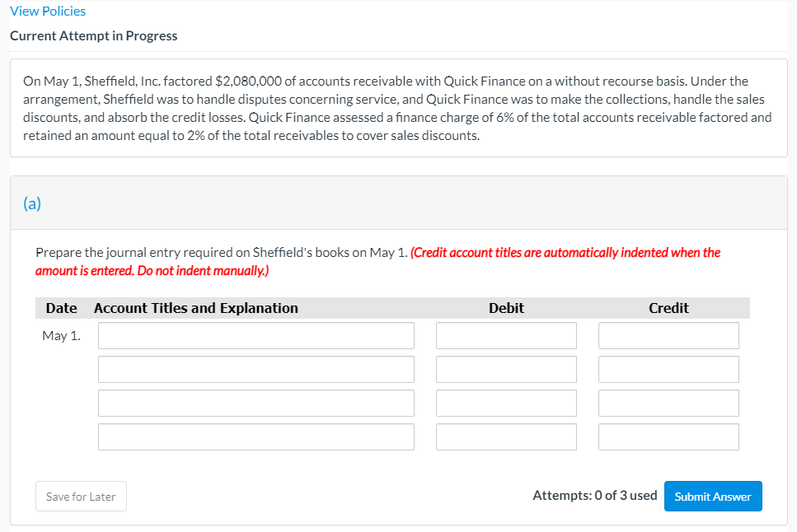The image size is (797, 532).
Task: Select the fourth row account title field
Action: [x=256, y=437]
